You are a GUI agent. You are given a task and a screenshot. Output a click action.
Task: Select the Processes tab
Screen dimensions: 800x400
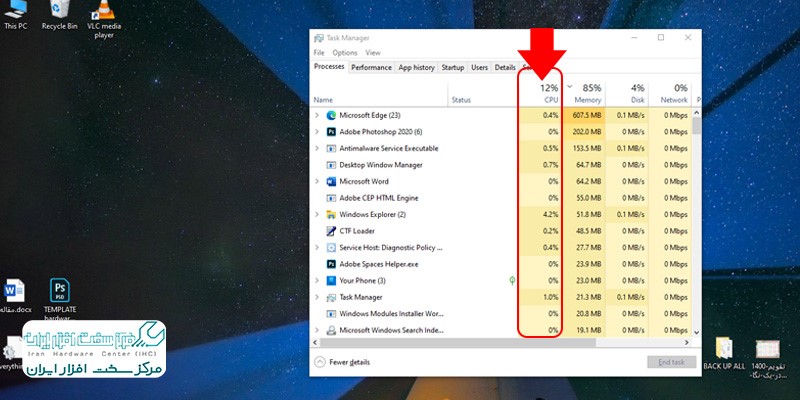[x=329, y=66]
